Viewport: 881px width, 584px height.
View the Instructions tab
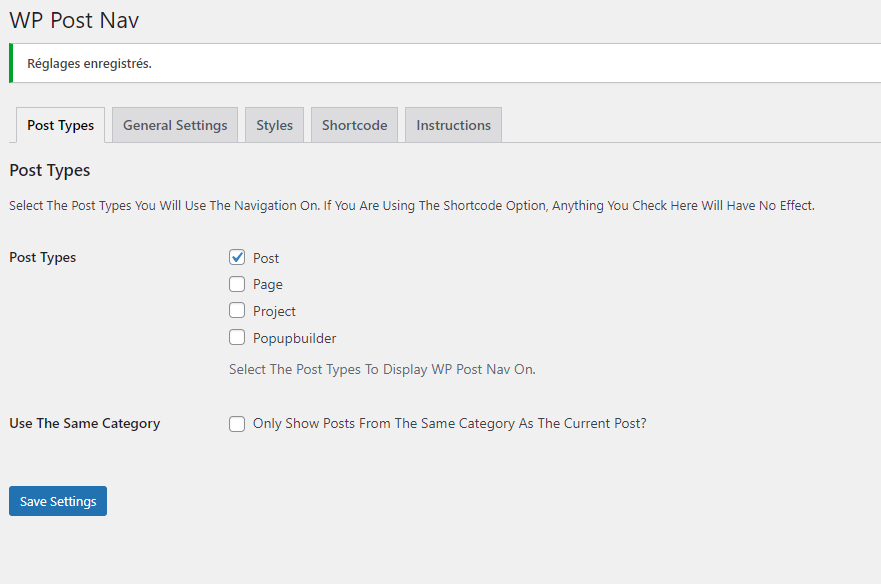[453, 125]
